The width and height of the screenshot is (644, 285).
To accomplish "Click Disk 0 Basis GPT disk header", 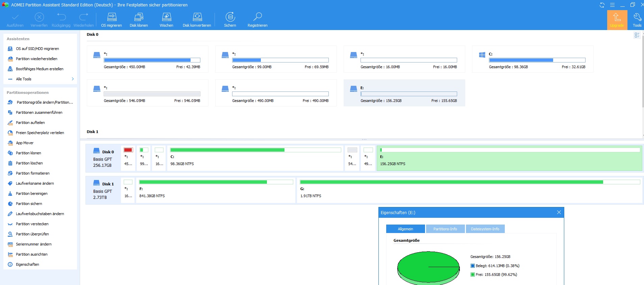I will (103, 158).
